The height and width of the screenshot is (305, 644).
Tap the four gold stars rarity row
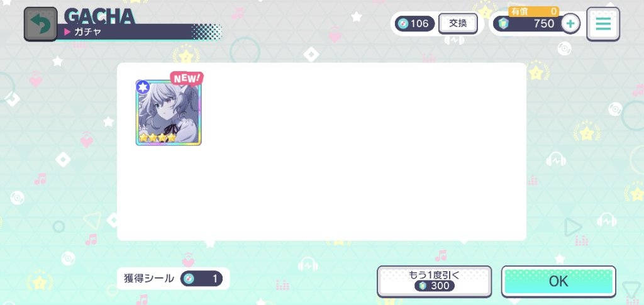tap(158, 138)
